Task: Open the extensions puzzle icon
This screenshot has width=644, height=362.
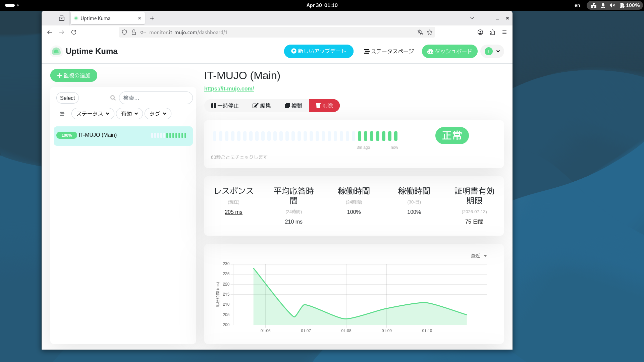Action: 492,32
